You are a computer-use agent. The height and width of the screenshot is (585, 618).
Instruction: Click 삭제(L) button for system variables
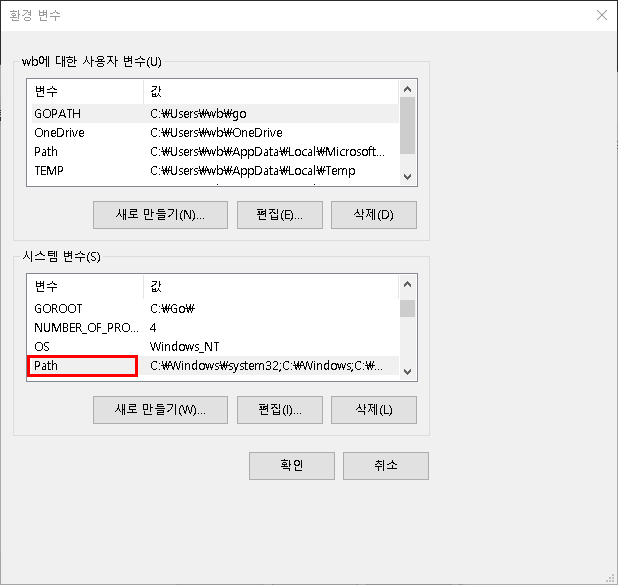click(x=374, y=410)
